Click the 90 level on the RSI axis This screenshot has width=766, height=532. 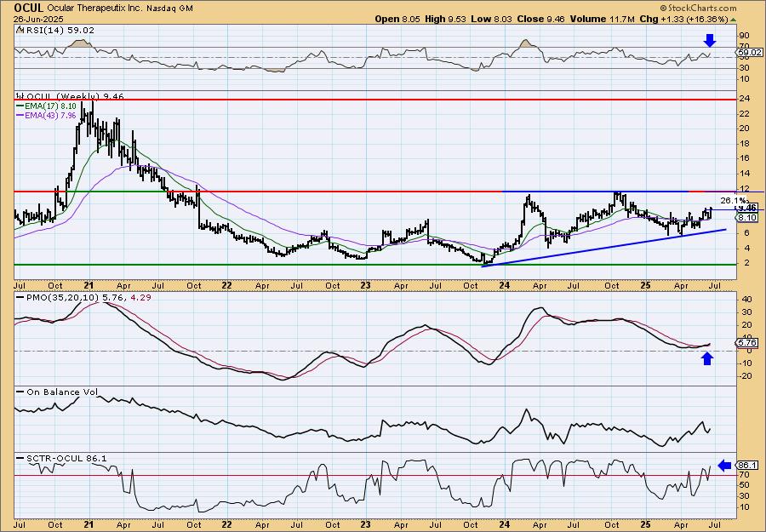click(745, 37)
